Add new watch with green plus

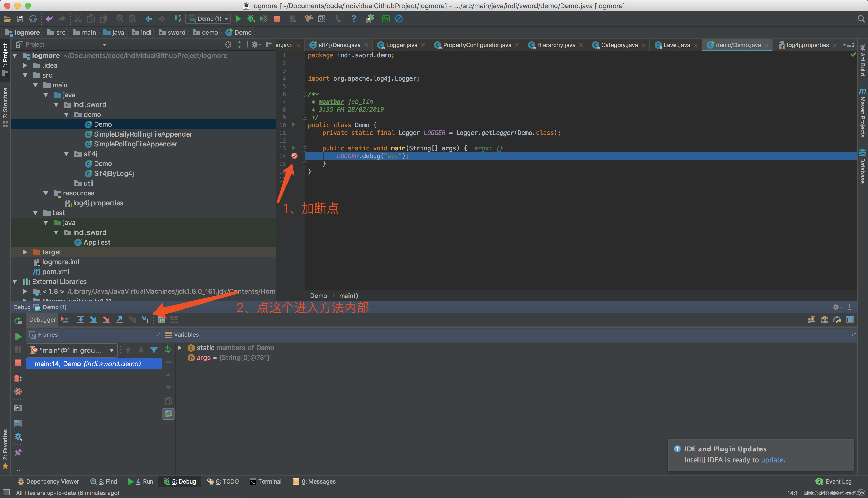168,349
